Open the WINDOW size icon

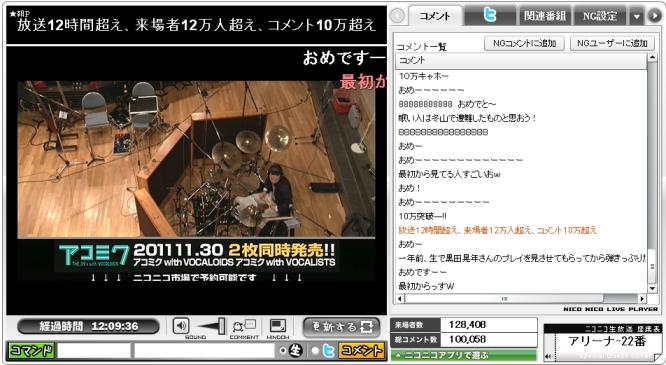278,326
